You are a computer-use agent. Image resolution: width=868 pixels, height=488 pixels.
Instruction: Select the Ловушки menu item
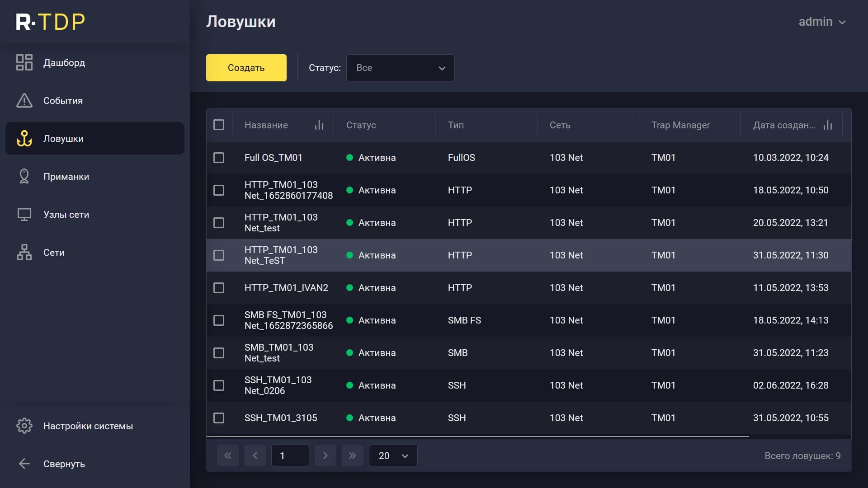click(x=95, y=138)
